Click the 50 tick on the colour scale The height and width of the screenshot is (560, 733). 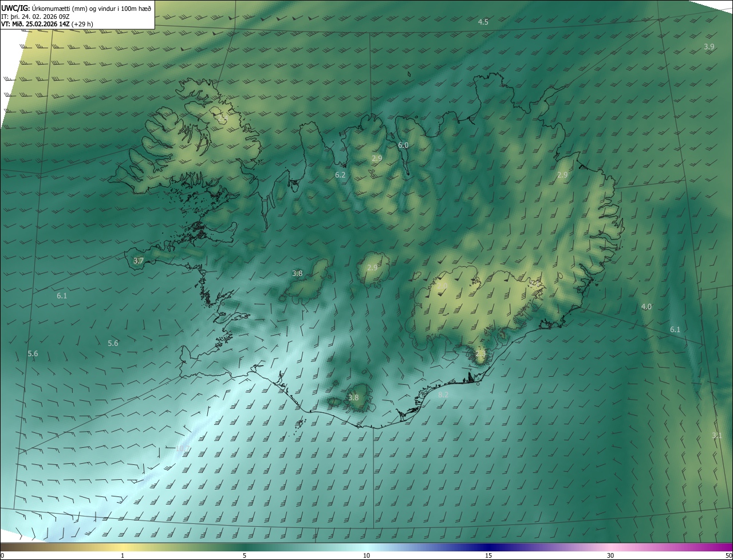(728, 555)
